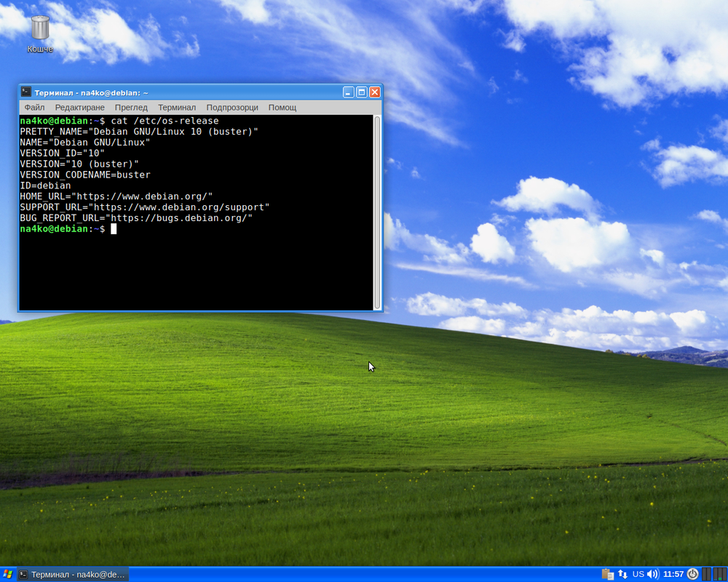Click the power/logout button in the panel

[x=692, y=574]
